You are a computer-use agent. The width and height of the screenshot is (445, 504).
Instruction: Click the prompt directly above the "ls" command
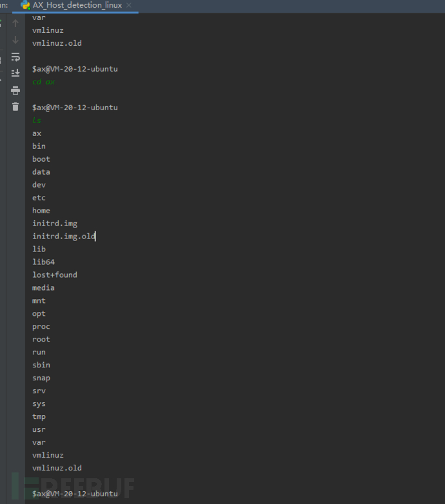click(75, 108)
